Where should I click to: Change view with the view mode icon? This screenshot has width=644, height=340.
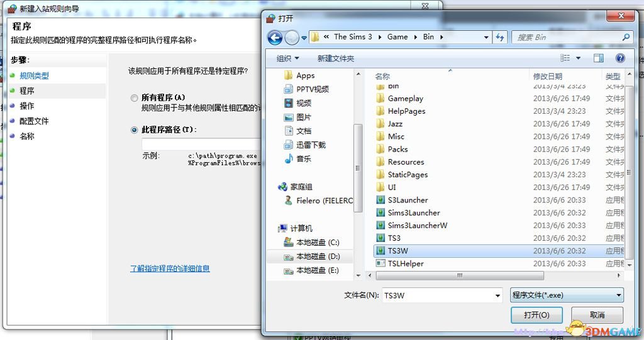(x=565, y=58)
